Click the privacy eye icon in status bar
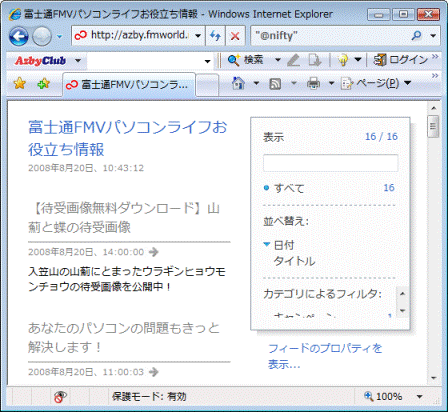This screenshot has width=448, height=412. pos(60,397)
